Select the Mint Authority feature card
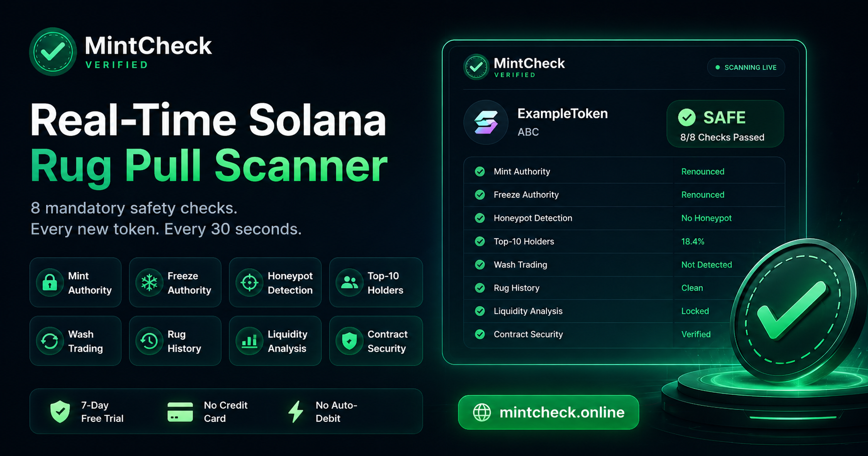Image resolution: width=868 pixels, height=456 pixels. pyautogui.click(x=76, y=282)
